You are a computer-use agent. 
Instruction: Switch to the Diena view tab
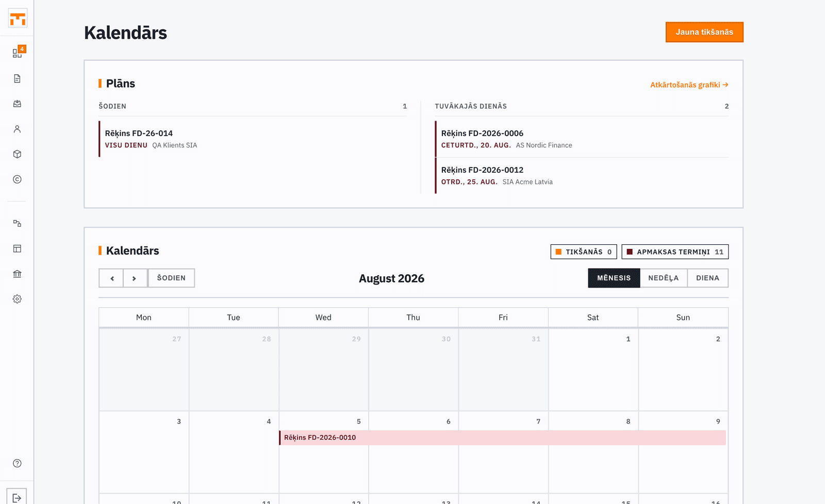[x=707, y=278]
